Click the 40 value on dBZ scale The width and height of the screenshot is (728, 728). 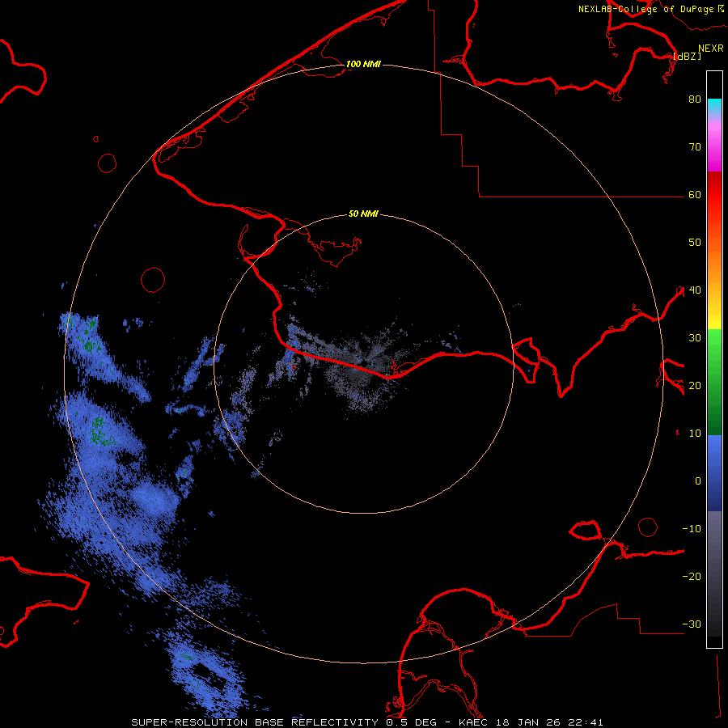tap(695, 290)
